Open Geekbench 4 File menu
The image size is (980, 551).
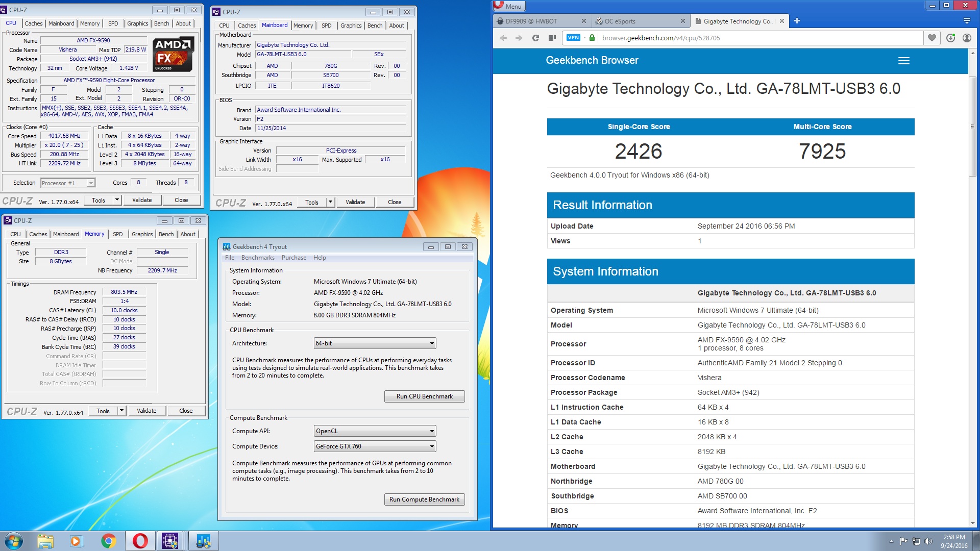230,258
